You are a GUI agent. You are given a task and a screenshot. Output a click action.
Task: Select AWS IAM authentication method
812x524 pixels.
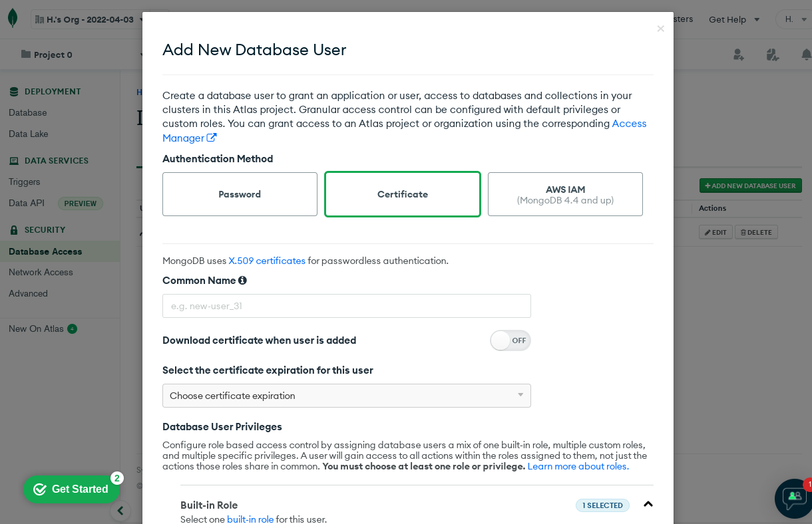pos(565,194)
